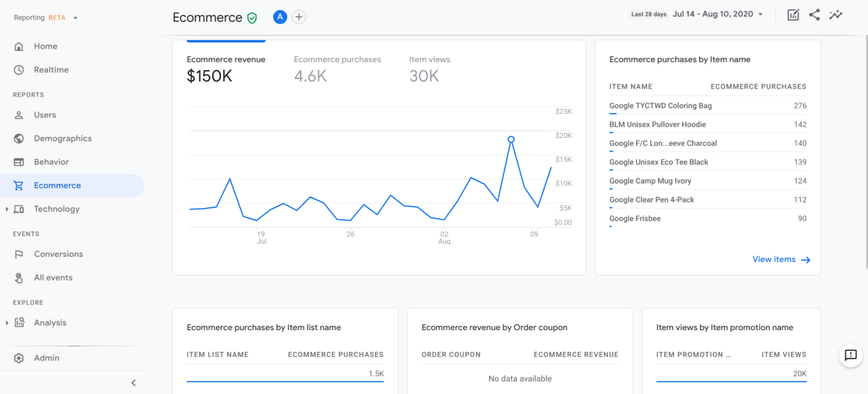Open the customize report icon
Image resolution: width=868 pixels, height=394 pixels.
pyautogui.click(x=793, y=15)
